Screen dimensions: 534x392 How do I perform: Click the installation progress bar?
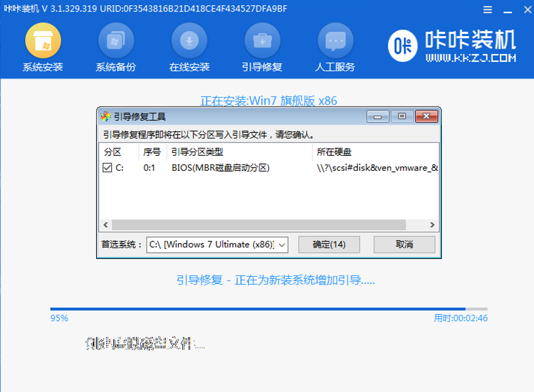tap(268, 309)
